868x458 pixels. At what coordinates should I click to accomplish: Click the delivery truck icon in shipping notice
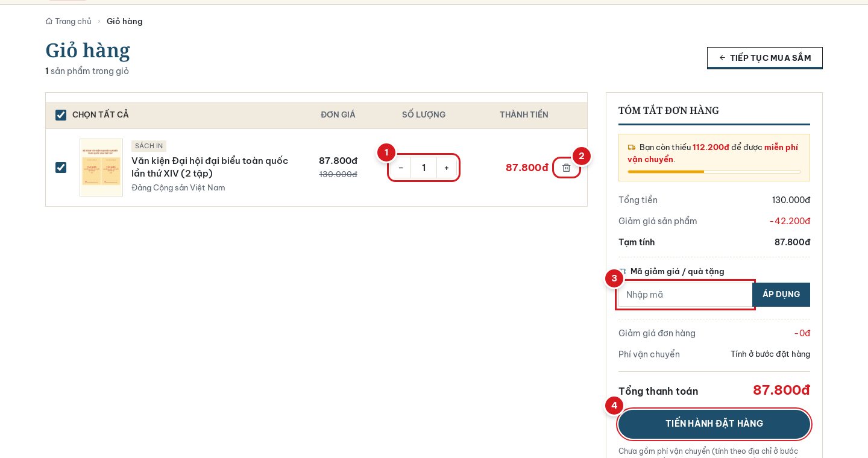(x=632, y=147)
